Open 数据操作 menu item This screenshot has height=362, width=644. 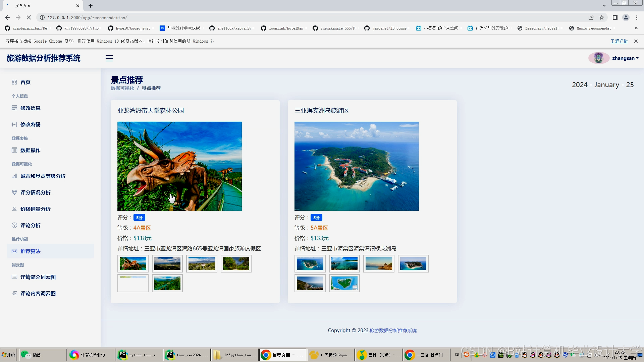30,150
